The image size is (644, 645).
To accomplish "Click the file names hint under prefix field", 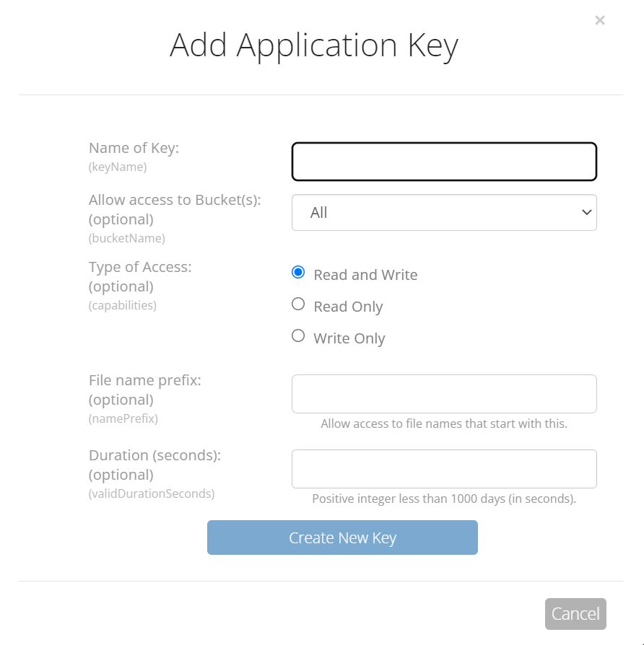I will [444, 424].
